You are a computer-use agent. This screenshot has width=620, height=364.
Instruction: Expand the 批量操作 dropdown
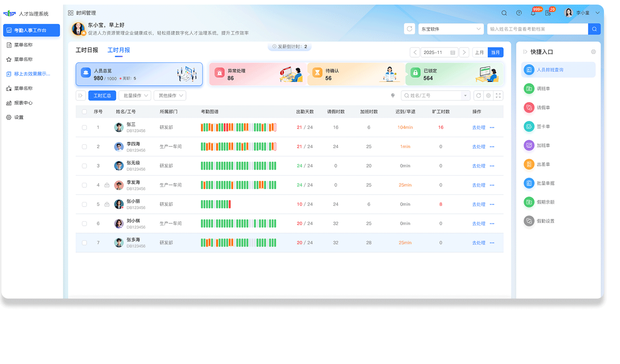click(x=135, y=96)
